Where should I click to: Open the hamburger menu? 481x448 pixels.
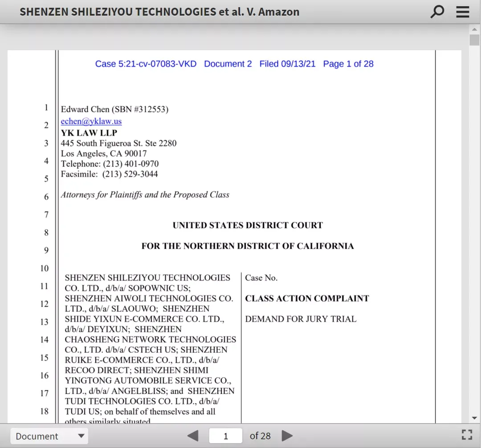463,12
